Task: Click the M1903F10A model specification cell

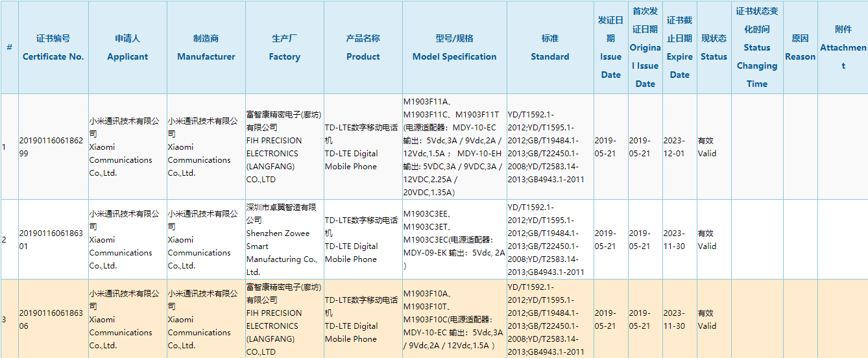Action: pyautogui.click(x=454, y=319)
